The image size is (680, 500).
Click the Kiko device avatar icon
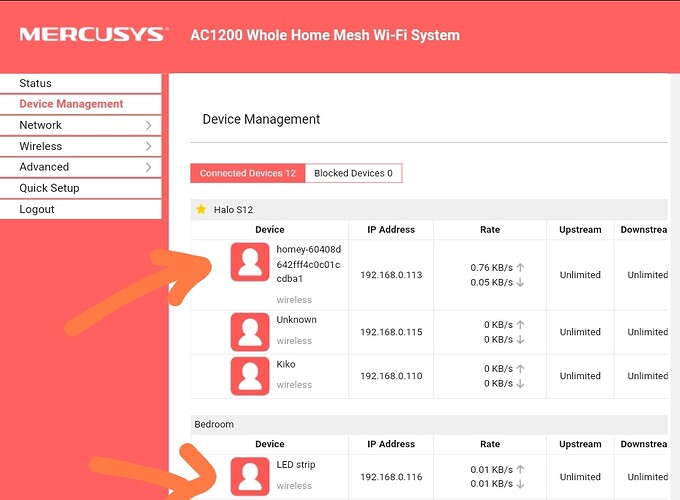coord(250,376)
